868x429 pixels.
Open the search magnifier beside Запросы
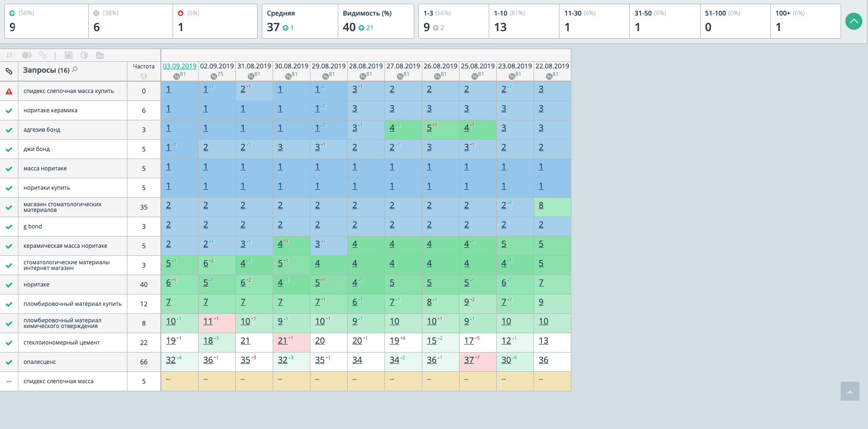pyautogui.click(x=75, y=69)
